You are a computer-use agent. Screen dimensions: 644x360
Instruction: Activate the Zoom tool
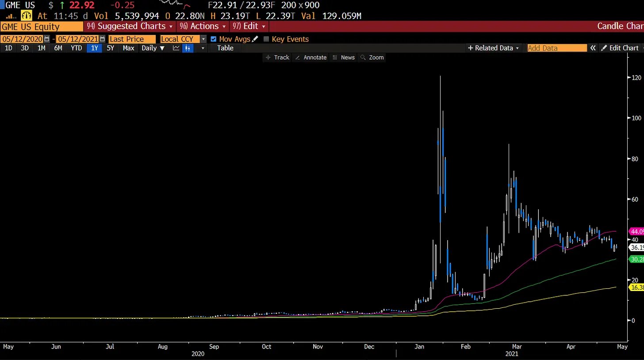click(x=372, y=57)
